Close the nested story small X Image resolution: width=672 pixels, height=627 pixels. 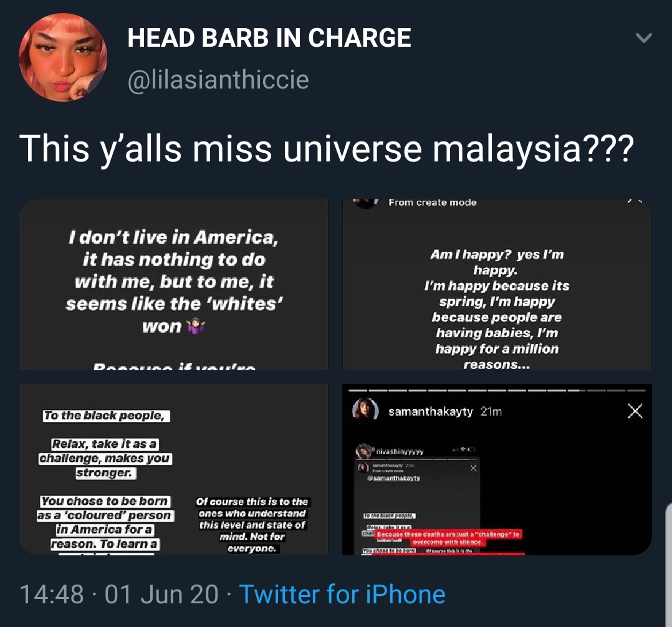coord(473,467)
